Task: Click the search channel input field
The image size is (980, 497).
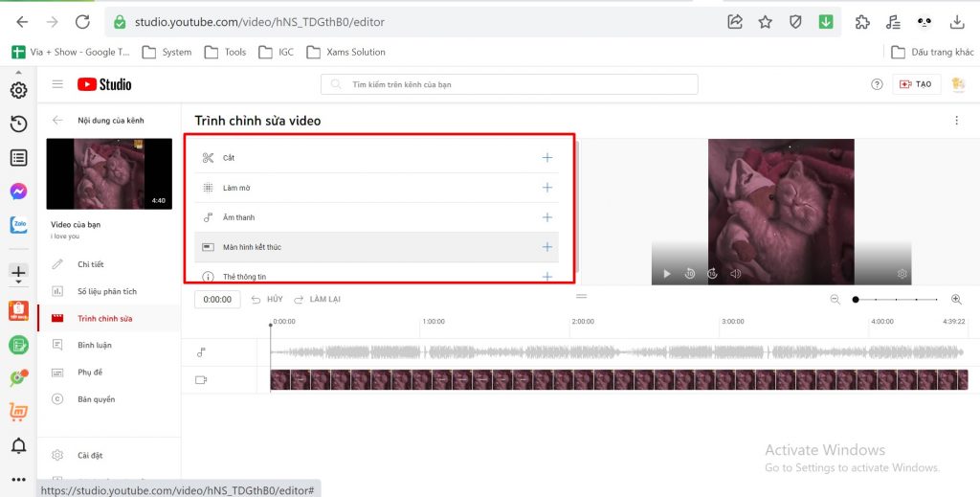Action: (x=509, y=84)
